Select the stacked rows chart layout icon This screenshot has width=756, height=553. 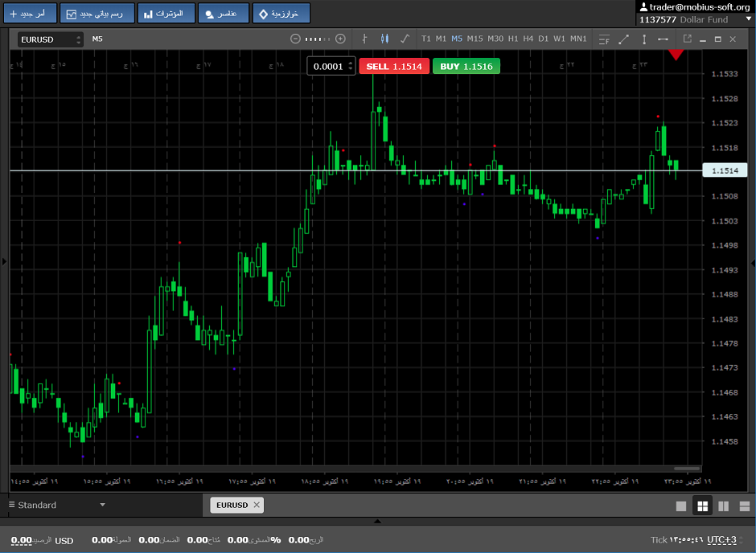coord(745,506)
